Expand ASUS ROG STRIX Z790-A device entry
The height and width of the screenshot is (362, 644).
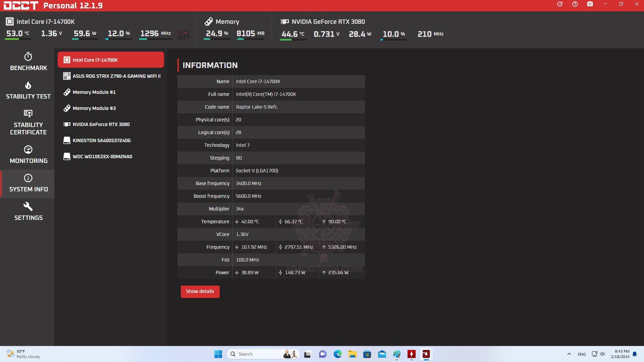pyautogui.click(x=111, y=76)
